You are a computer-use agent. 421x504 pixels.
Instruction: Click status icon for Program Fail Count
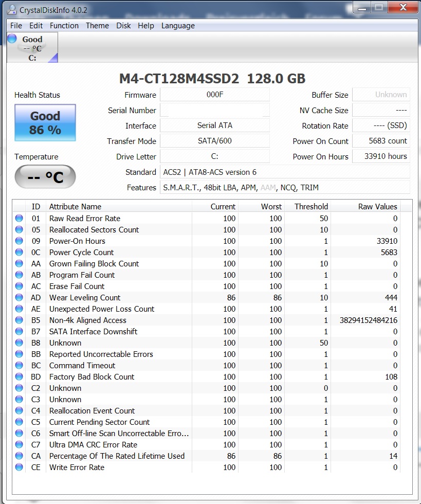[x=20, y=275]
